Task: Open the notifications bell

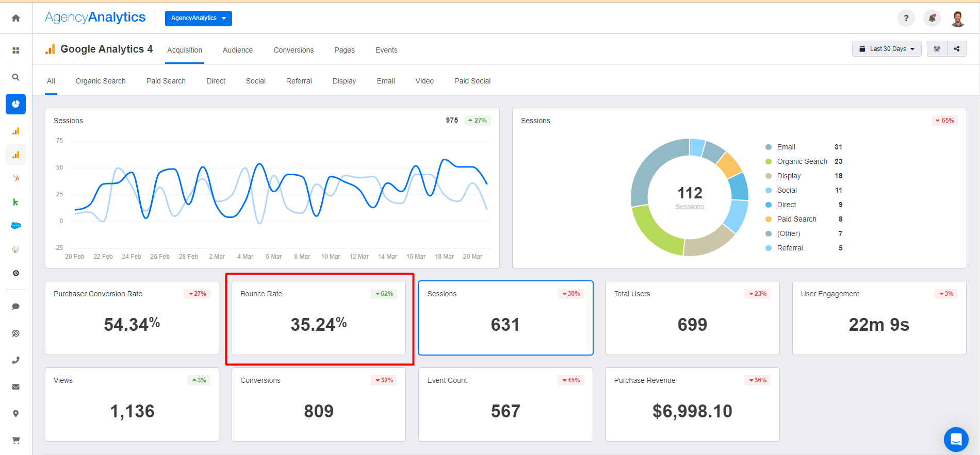Action: [x=932, y=18]
